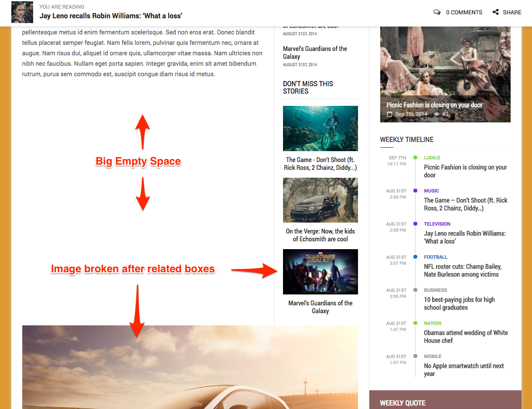
Task: Click the 'AUG 31ST 2:05 PM' timeline timestamp
Action: [x=396, y=293]
